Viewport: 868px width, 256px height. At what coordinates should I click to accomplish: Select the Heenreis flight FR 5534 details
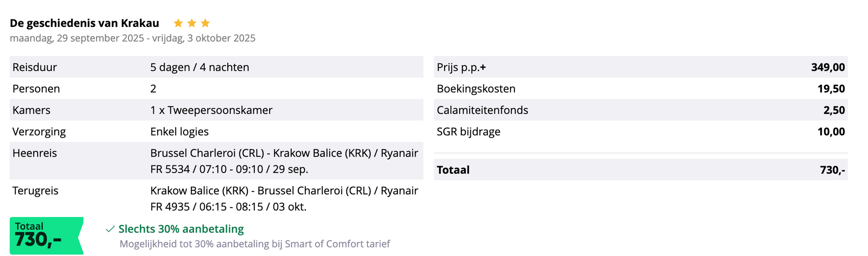284,161
